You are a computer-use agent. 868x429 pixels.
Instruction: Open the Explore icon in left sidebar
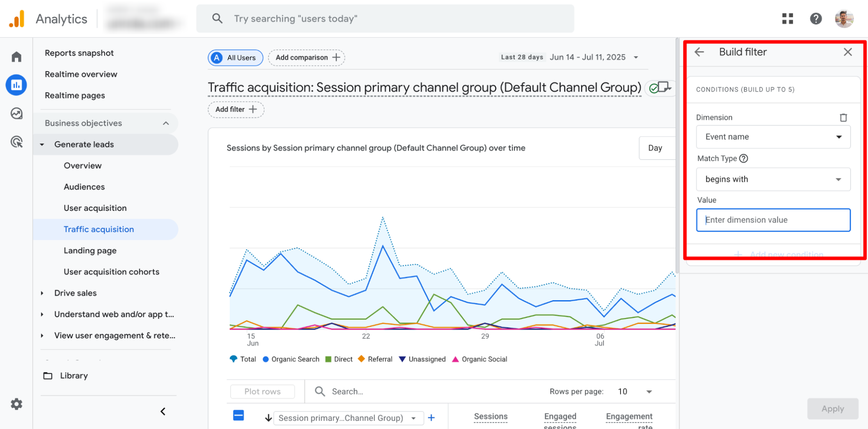16,114
